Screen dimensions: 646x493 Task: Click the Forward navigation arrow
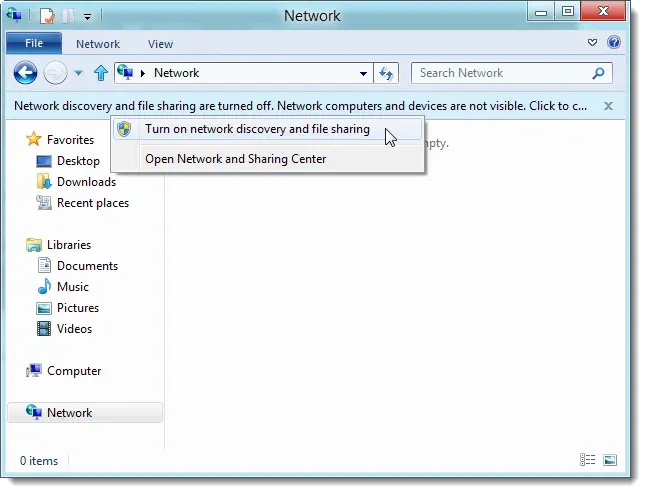coord(55,73)
